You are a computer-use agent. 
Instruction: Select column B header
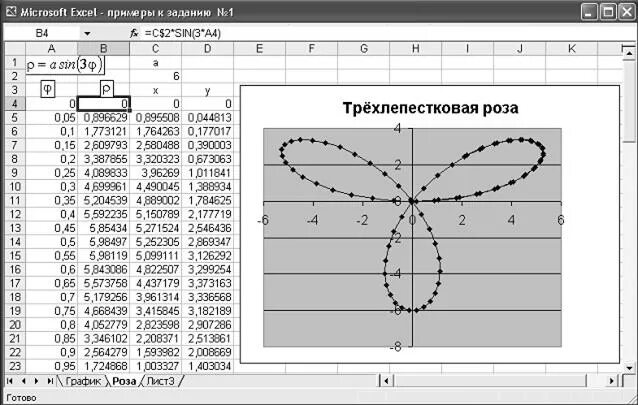click(x=103, y=49)
